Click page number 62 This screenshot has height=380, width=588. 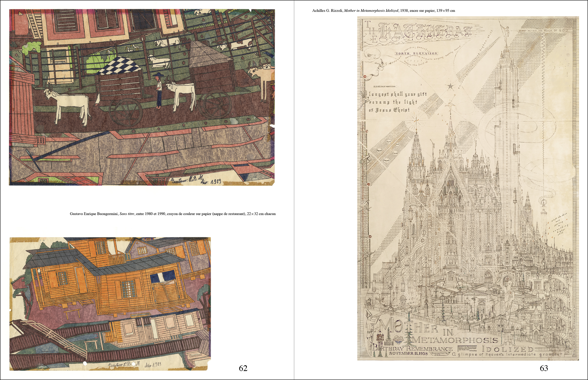point(243,368)
